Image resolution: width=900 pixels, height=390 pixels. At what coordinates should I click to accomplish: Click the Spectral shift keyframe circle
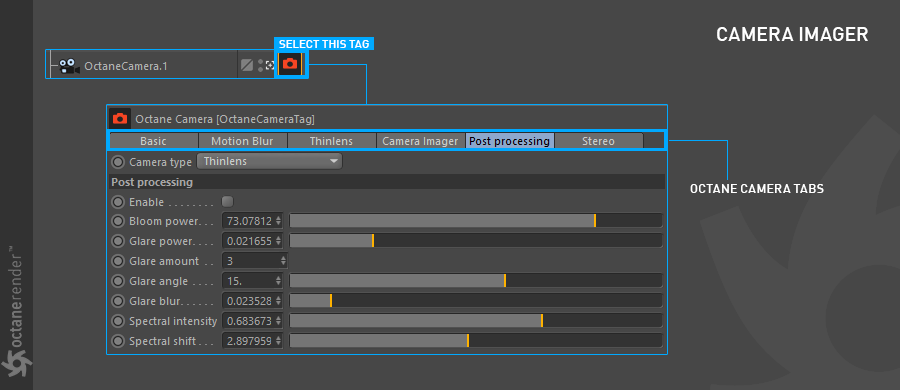click(x=118, y=341)
